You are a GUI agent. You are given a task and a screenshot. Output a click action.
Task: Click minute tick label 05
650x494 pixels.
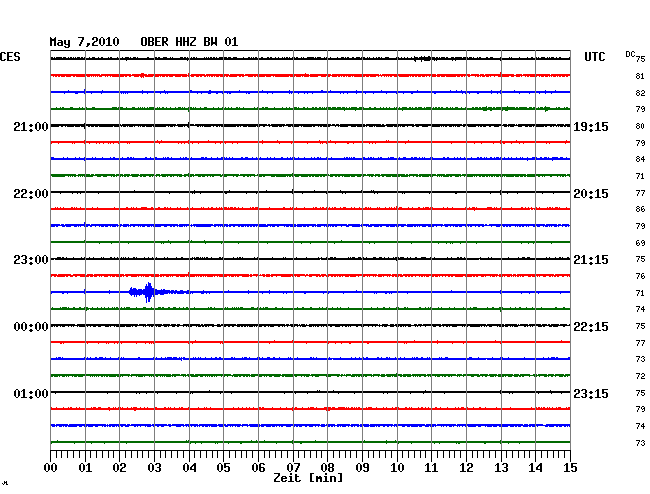pos(223,467)
